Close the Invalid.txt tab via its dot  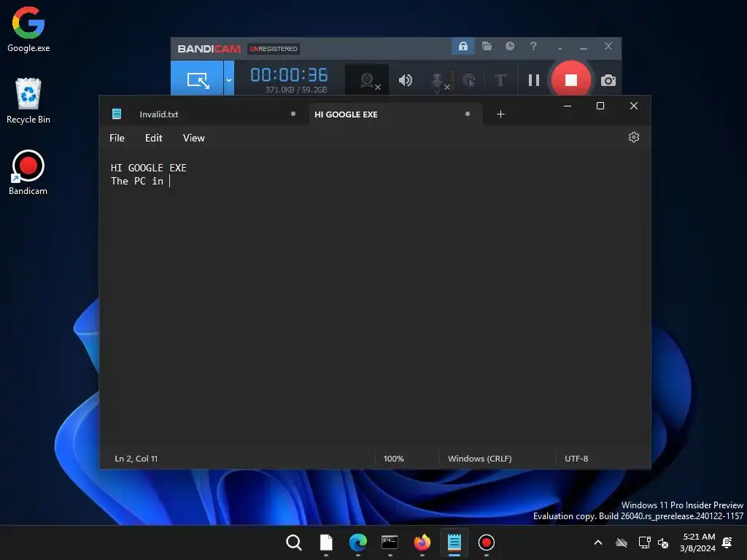coord(293,114)
